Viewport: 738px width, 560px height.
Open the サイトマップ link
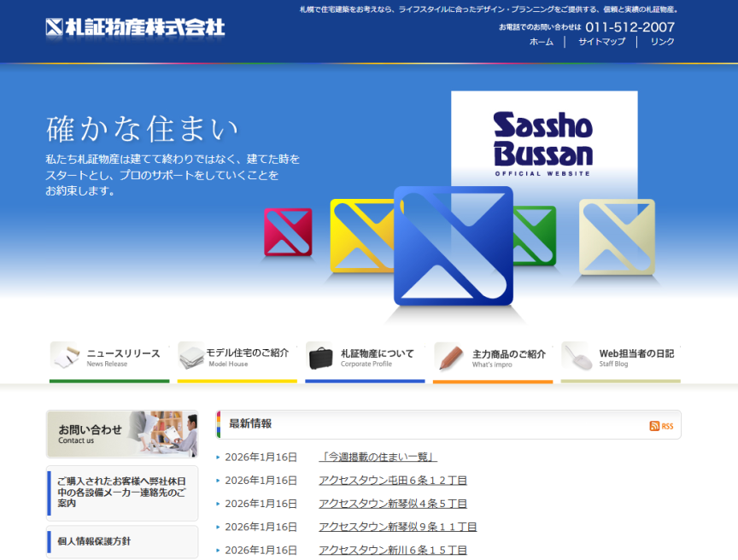pyautogui.click(x=601, y=42)
